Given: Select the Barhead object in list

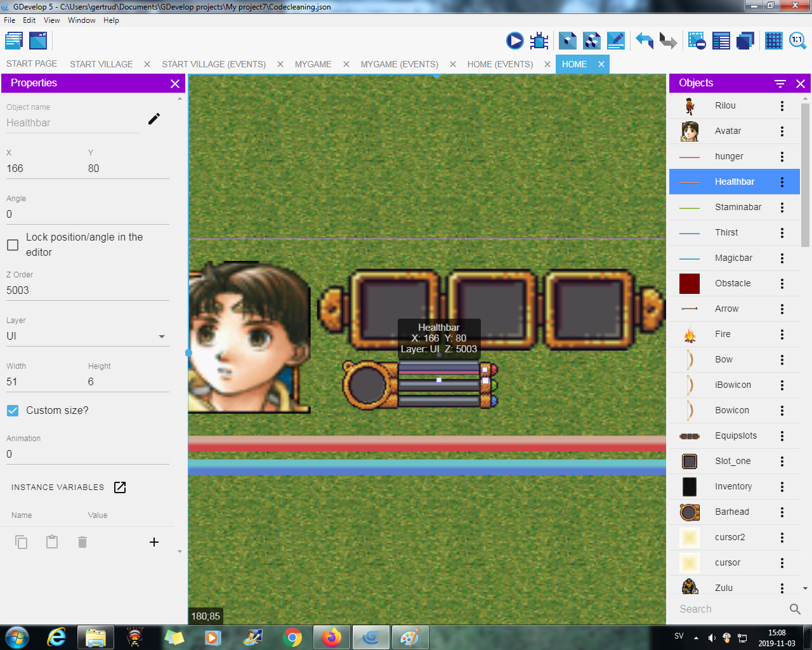Looking at the screenshot, I should pos(735,512).
